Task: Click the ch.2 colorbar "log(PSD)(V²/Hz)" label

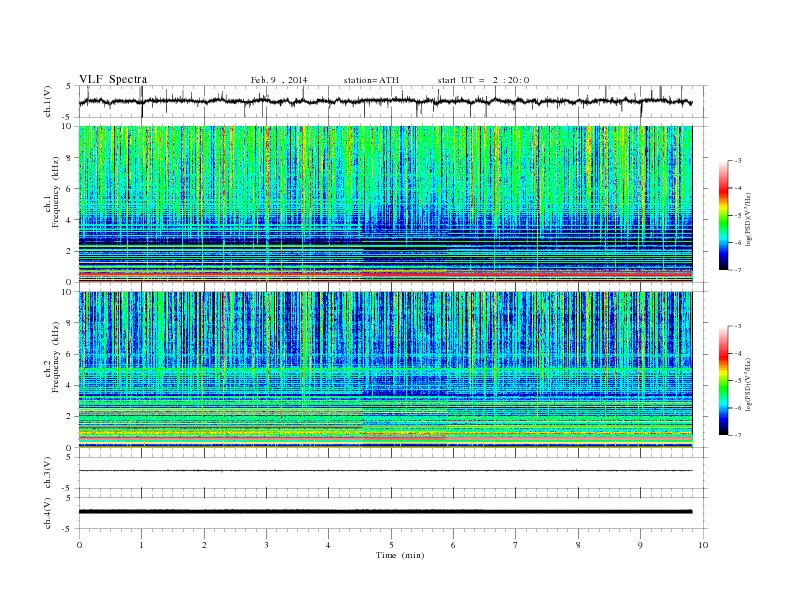Action: click(749, 384)
